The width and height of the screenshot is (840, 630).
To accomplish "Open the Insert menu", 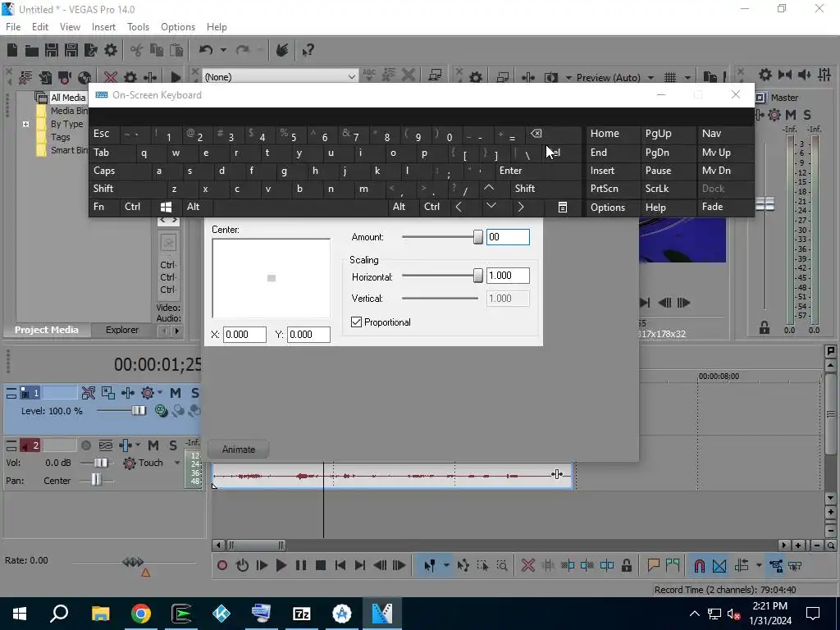I will (103, 27).
